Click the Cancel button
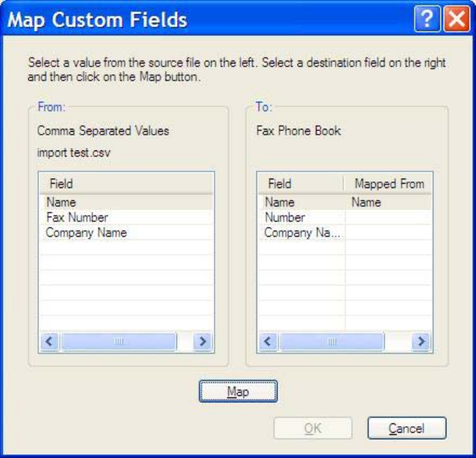Screen dimensions: 476x458 406,428
